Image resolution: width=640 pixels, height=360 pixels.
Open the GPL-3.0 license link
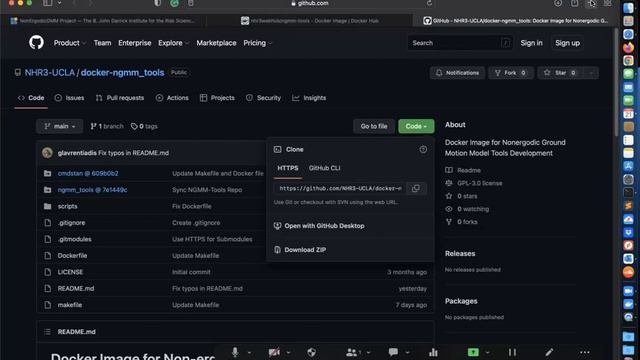[x=480, y=183]
